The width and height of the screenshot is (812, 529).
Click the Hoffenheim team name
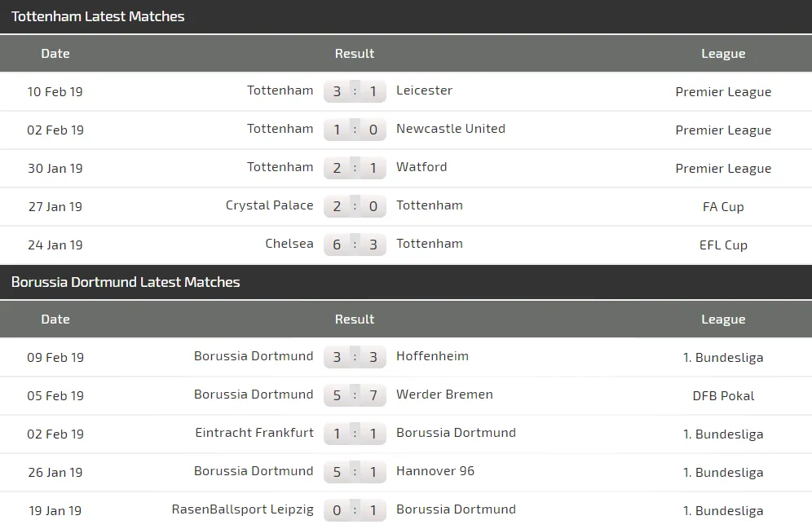click(432, 356)
